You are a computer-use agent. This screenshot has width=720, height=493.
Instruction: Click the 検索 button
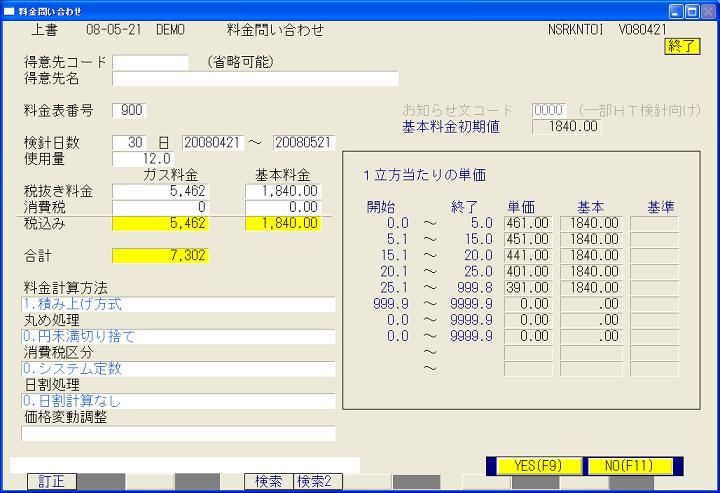pos(269,482)
